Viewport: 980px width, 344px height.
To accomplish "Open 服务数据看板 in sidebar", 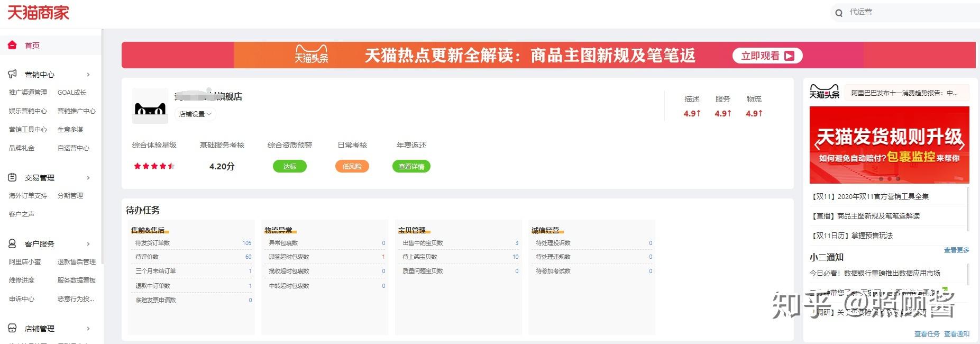I will pos(77,280).
